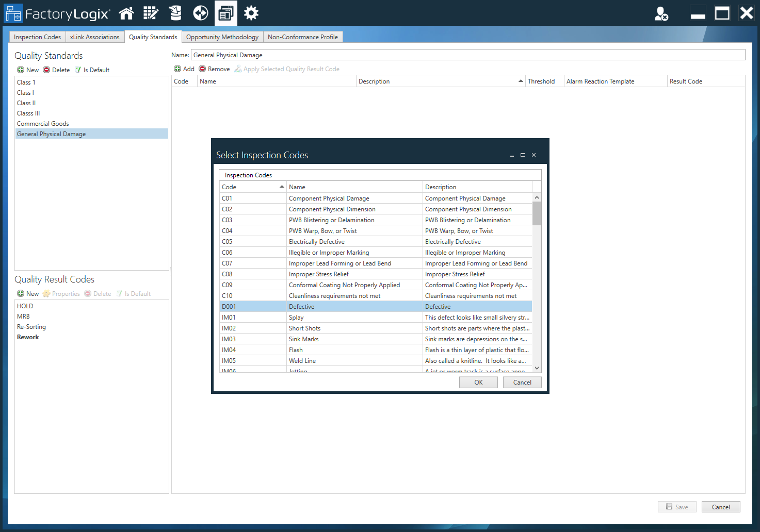Open the FactoryLogix home screen
This screenshot has height=532, width=760.
pos(126,13)
